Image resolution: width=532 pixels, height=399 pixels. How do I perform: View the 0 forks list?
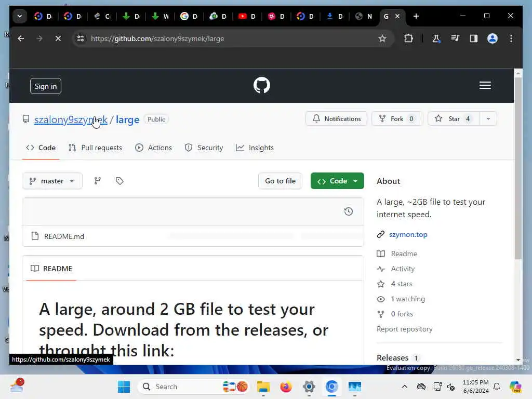(402, 314)
